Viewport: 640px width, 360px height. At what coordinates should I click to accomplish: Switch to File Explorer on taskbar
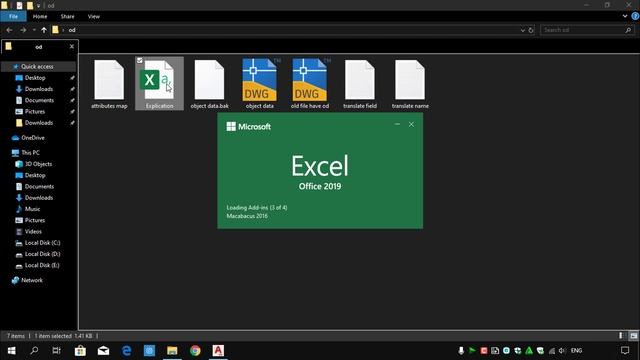tap(172, 351)
